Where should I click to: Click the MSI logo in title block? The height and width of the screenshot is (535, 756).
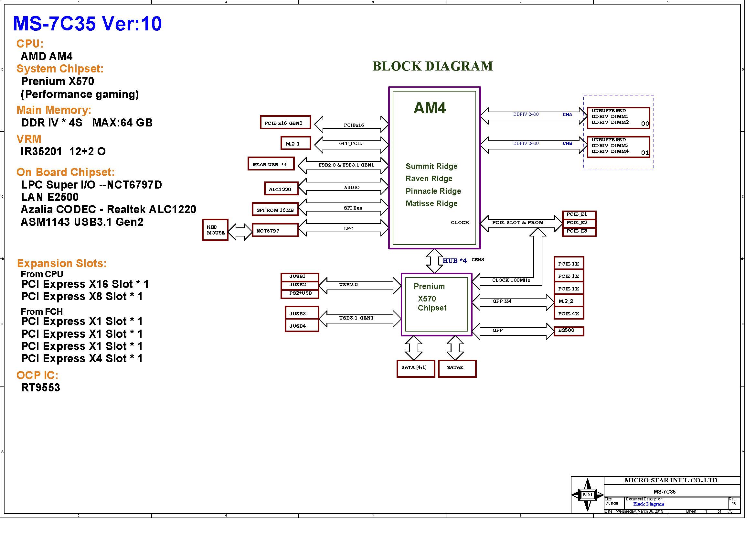click(587, 495)
